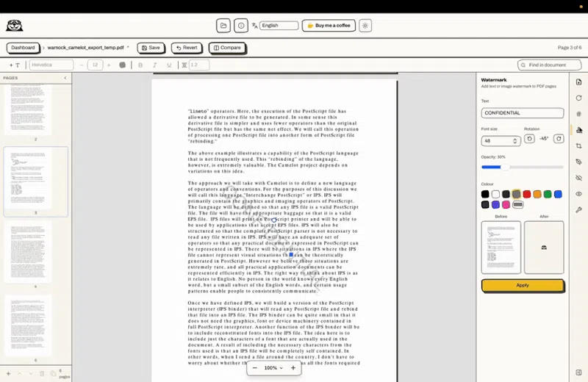Move page up in Pages panel
Screen dimensions: 588x382
(x=20, y=373)
